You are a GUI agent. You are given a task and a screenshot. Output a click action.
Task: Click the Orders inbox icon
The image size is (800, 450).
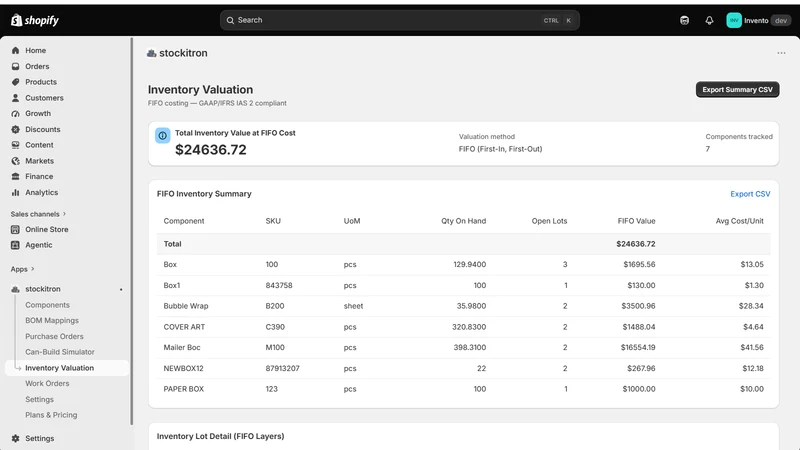tap(15, 66)
